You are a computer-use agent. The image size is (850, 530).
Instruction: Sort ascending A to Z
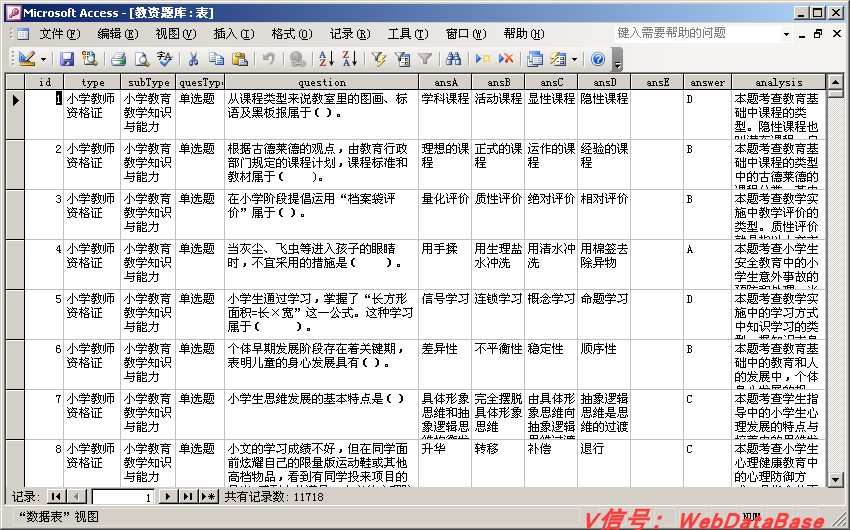click(326, 59)
